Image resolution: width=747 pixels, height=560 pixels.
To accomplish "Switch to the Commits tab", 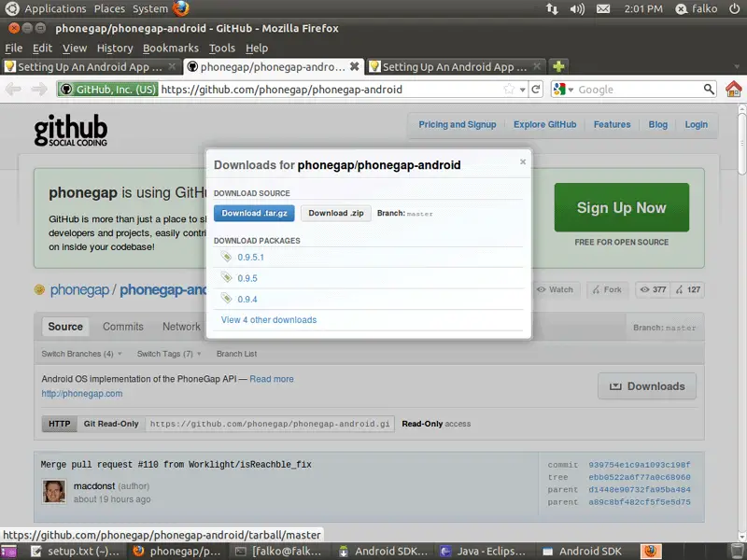I will pyautogui.click(x=123, y=327).
